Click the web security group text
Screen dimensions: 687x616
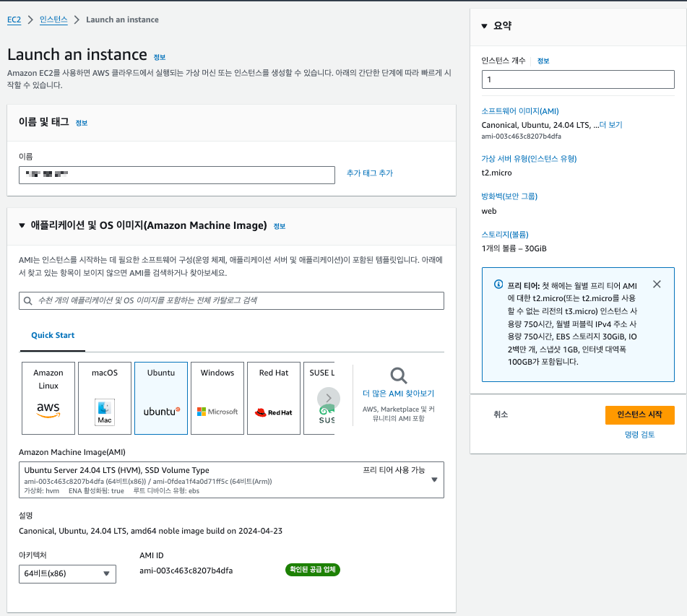pos(489,211)
